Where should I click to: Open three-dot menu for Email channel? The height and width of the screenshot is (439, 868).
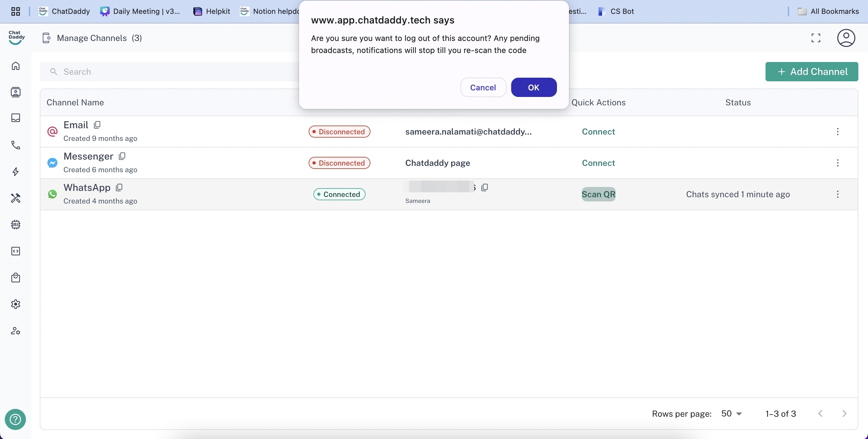[837, 132]
